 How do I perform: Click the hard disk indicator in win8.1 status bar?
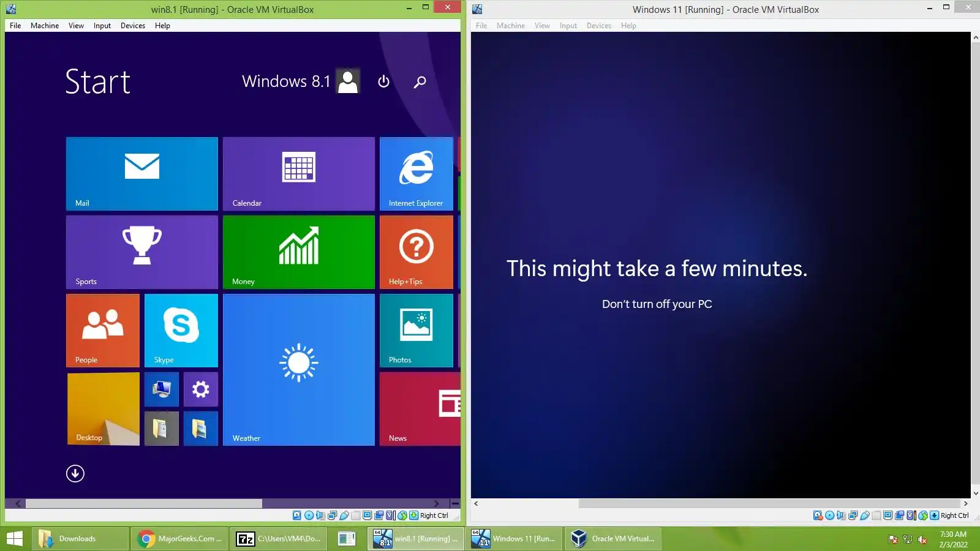[x=297, y=515]
